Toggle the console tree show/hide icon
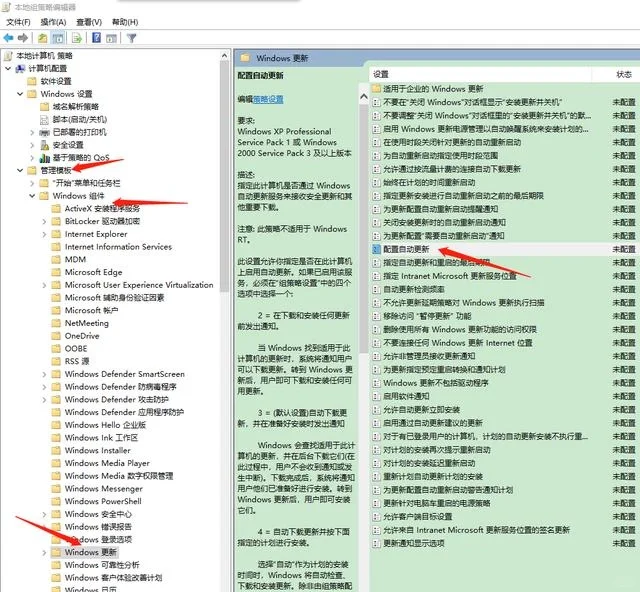Screen dimensions: 640x592 58,38
